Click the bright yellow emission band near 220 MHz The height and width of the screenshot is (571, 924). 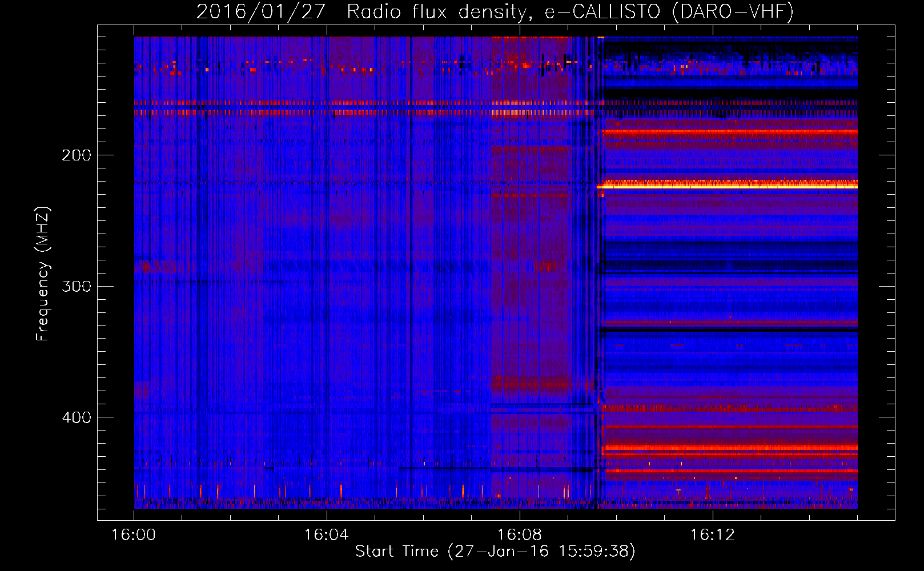(x=727, y=184)
